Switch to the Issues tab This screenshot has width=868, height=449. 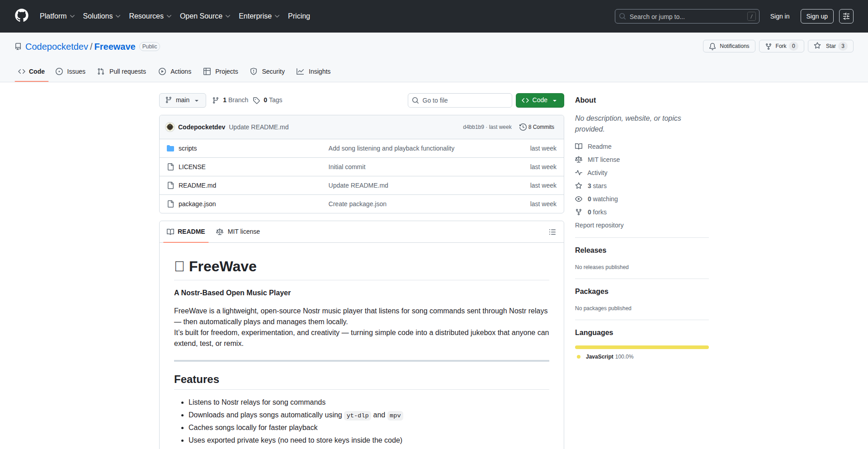71,71
